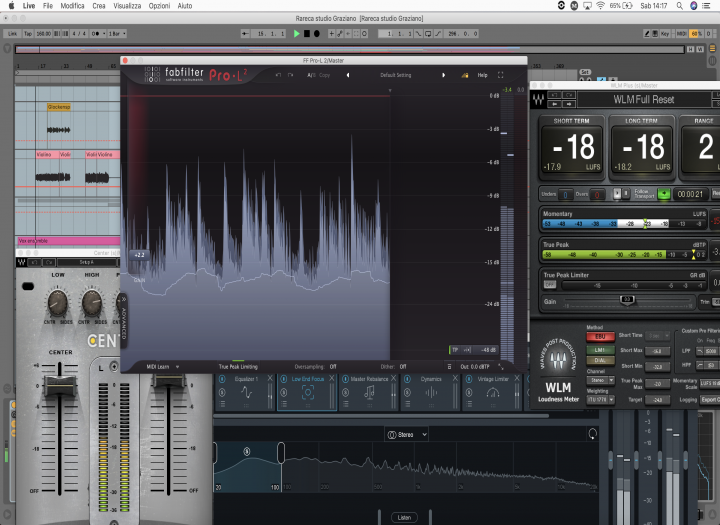Click the previous preset arrow in WLM header
The image size is (720, 525).
[x=555, y=104]
